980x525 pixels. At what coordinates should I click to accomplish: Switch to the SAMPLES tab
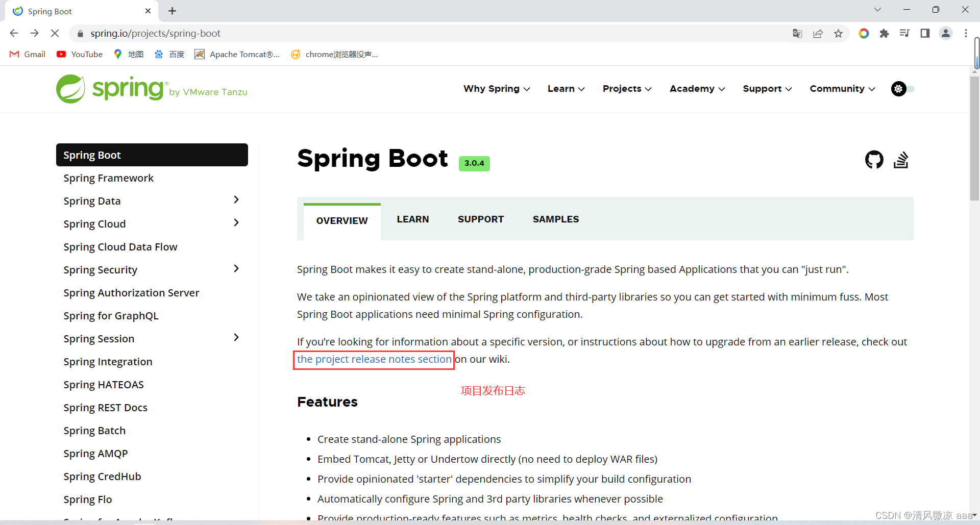(556, 219)
